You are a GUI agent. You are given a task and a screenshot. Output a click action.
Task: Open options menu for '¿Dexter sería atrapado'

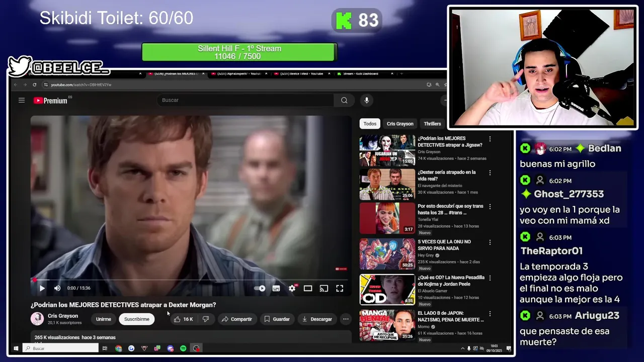coord(490,172)
